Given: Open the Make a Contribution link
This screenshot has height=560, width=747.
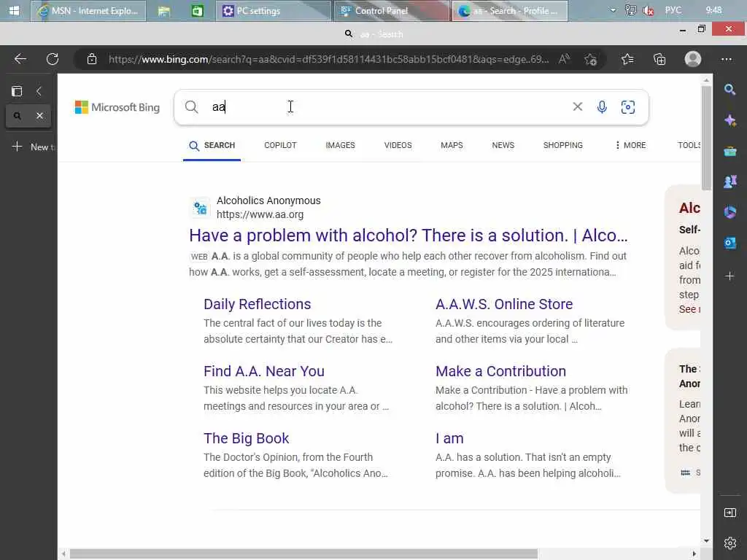Looking at the screenshot, I should coord(500,371).
